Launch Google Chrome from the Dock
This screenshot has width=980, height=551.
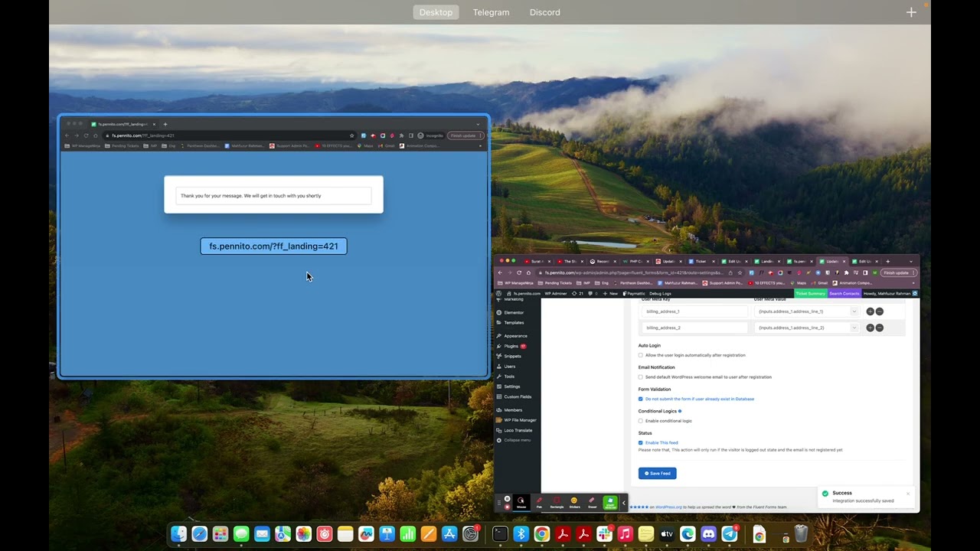pos(542,533)
